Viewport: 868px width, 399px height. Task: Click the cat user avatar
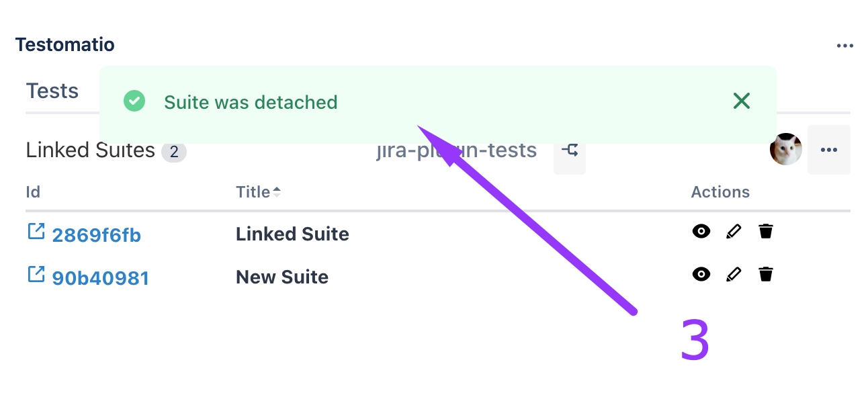(786, 149)
